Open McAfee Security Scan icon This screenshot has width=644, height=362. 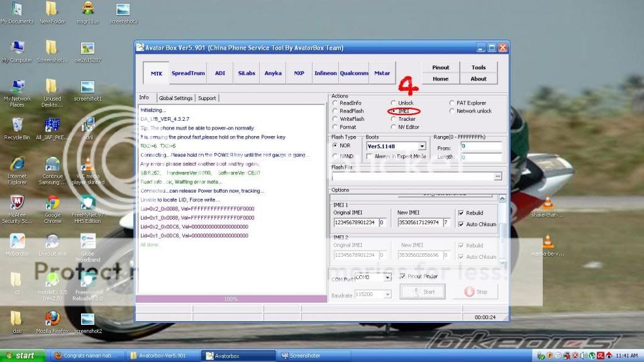17,210
